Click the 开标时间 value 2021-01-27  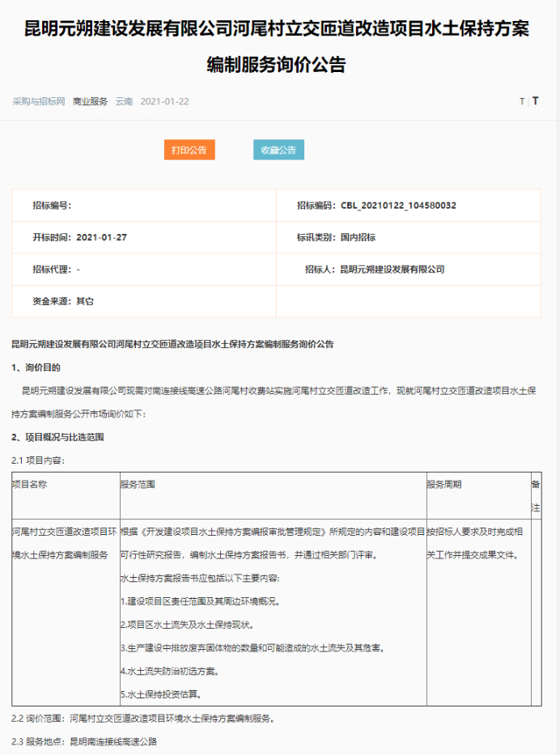click(101, 238)
